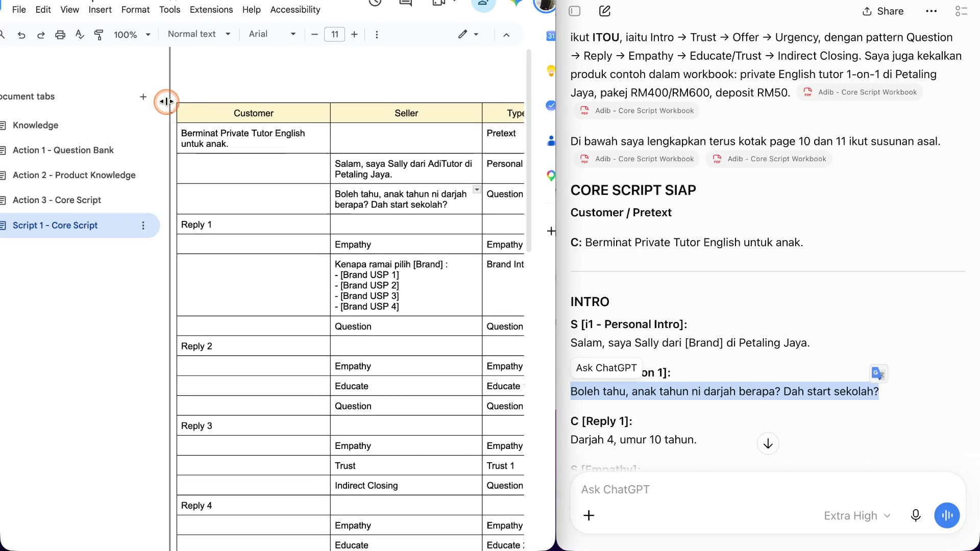Click the Share button in ChatGPT
This screenshot has height=551, width=980.
pyautogui.click(x=883, y=11)
